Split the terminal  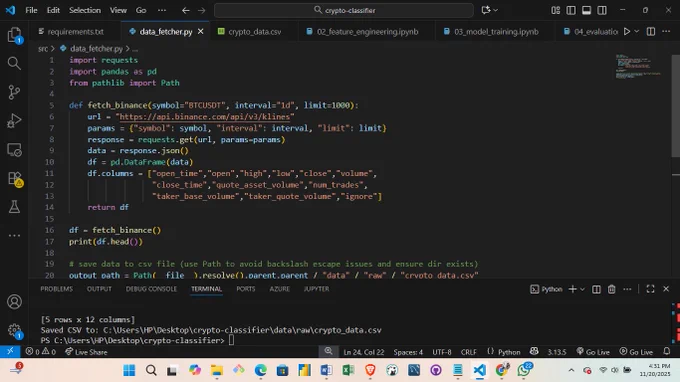click(596, 289)
